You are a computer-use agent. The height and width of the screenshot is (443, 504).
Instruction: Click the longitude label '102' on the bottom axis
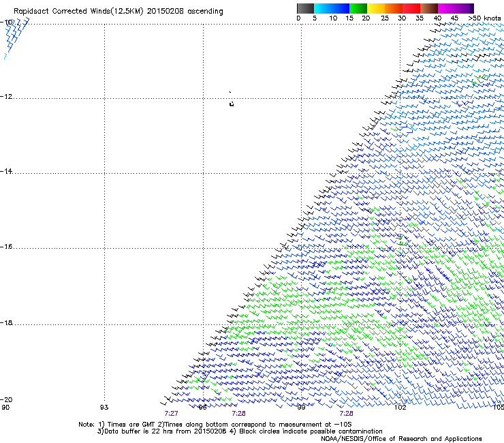(400, 408)
